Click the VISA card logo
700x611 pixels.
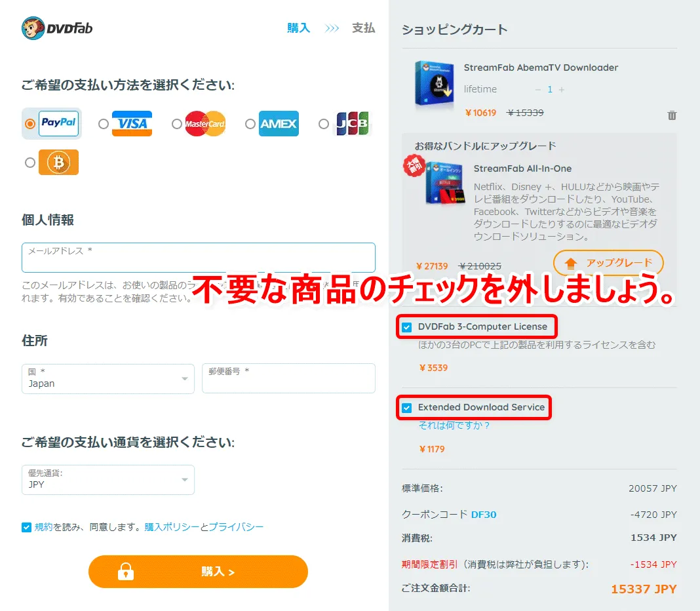pyautogui.click(x=132, y=123)
